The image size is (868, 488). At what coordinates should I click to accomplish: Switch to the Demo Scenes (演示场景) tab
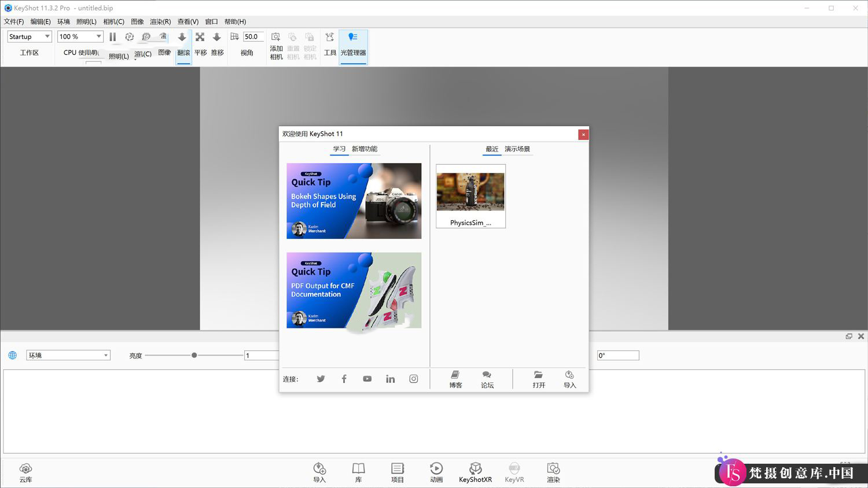517,149
